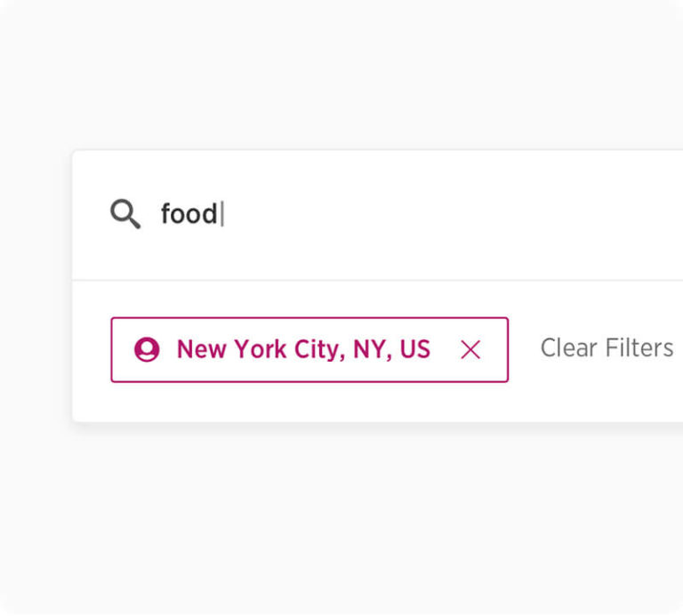Select the New York City, NY, US chip label

[303, 349]
